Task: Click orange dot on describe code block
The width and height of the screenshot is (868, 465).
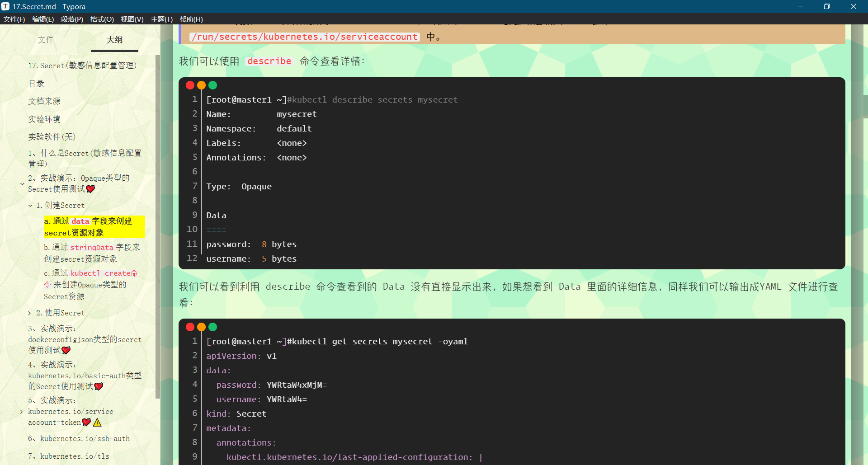Action: (201, 85)
